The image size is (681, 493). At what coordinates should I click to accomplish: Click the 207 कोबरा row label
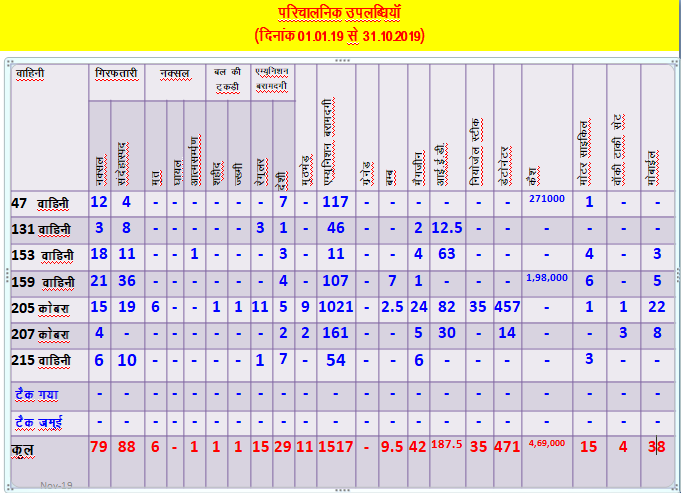(40, 334)
